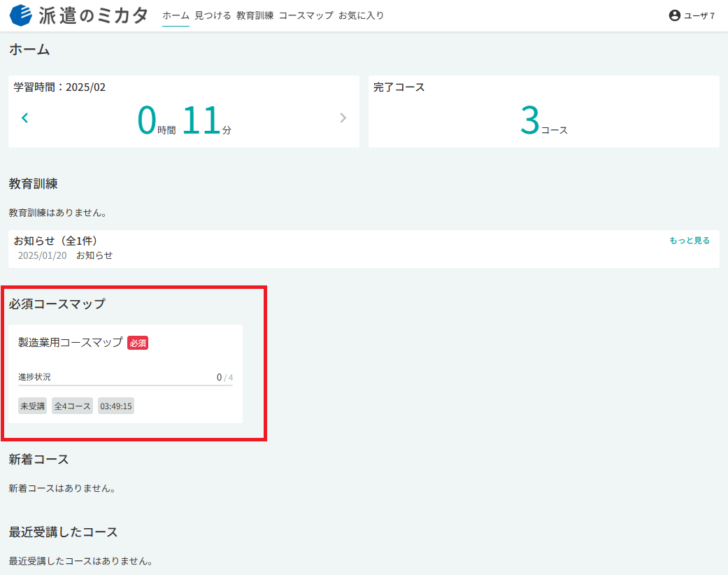Open the 見つける menu item
The height and width of the screenshot is (575, 728).
(x=213, y=15)
